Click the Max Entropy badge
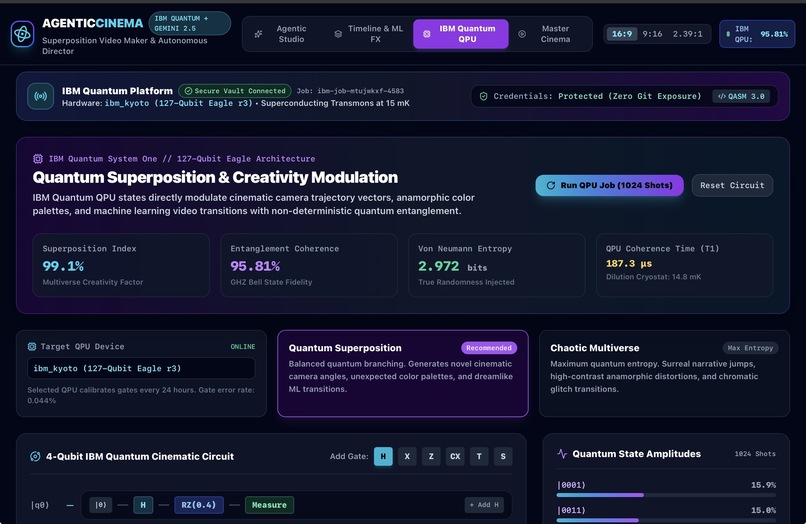Screen dimensions: 806x524 tap(750, 348)
